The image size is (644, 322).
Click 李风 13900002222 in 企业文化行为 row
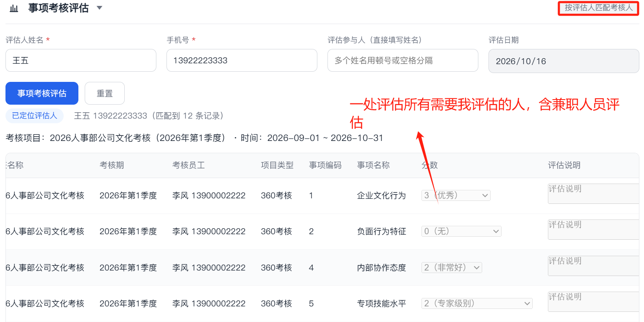coord(209,196)
